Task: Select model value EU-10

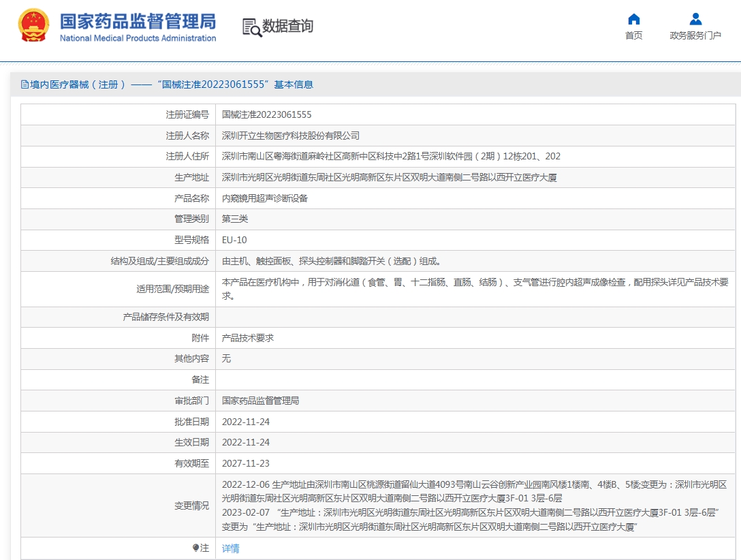Action: pos(234,240)
